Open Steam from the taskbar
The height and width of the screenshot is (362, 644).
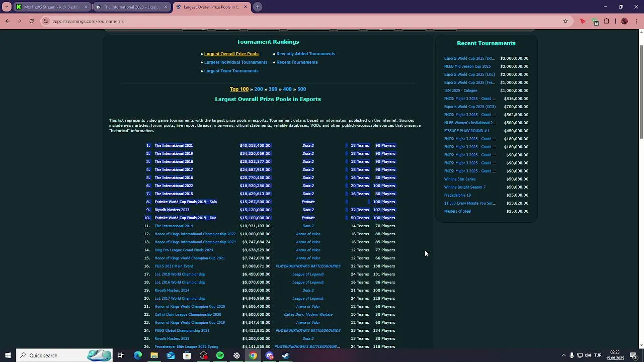tap(285, 355)
